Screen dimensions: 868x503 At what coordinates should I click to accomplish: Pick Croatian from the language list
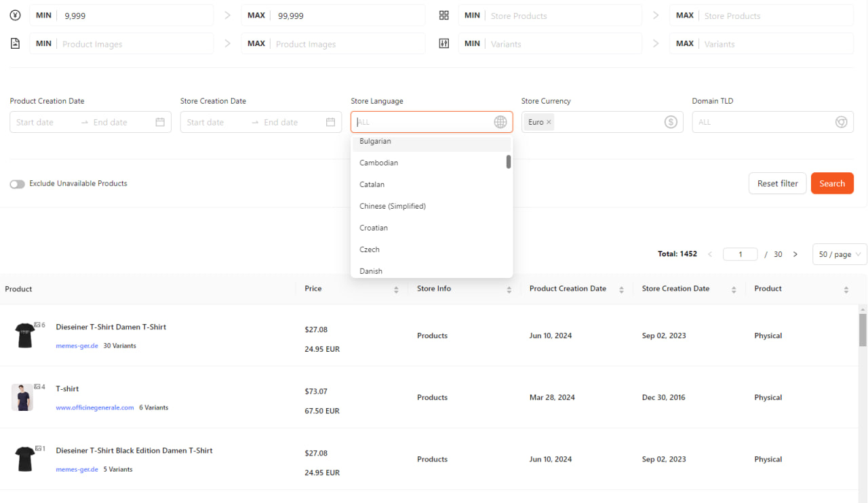click(x=431, y=228)
